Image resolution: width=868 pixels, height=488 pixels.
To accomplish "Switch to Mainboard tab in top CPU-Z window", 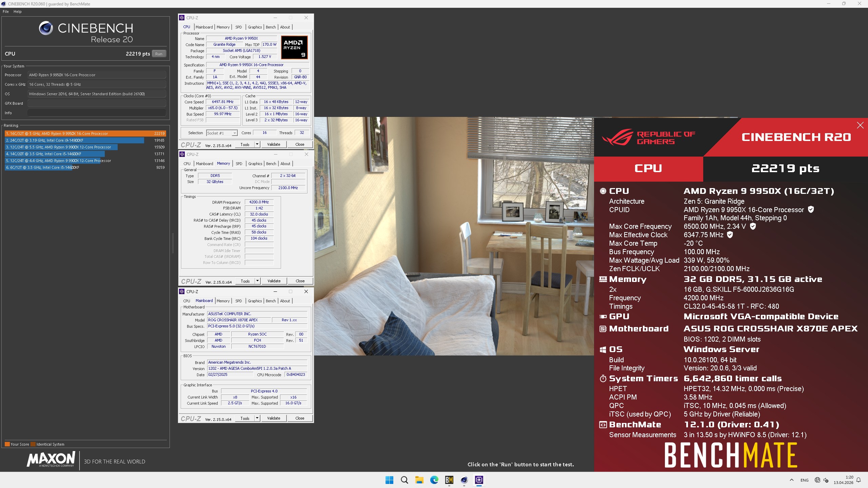I will click(x=204, y=27).
